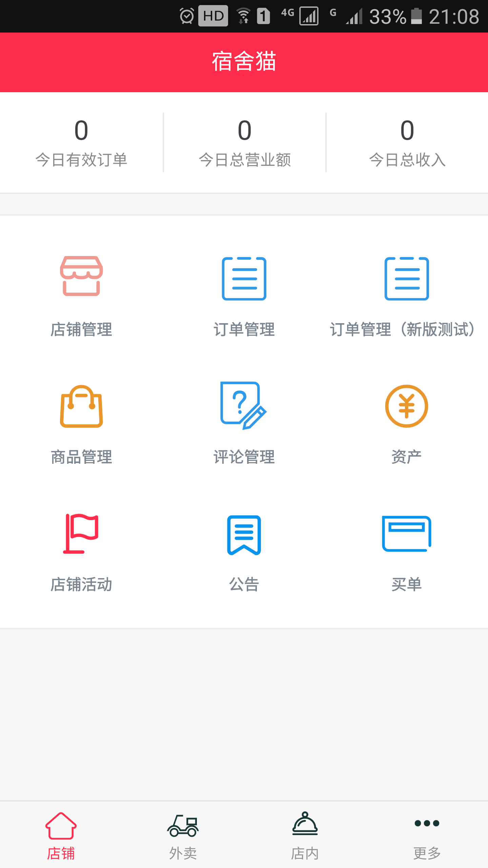Screen dimensions: 488x868
Task: Tap the 今日有效订单 count value
Action: click(x=81, y=131)
